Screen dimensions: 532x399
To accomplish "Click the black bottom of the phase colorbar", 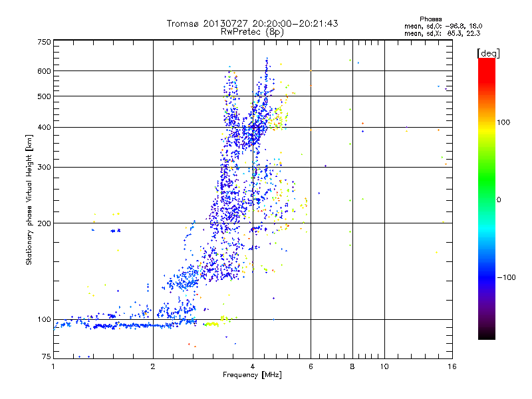I will click(x=487, y=334).
